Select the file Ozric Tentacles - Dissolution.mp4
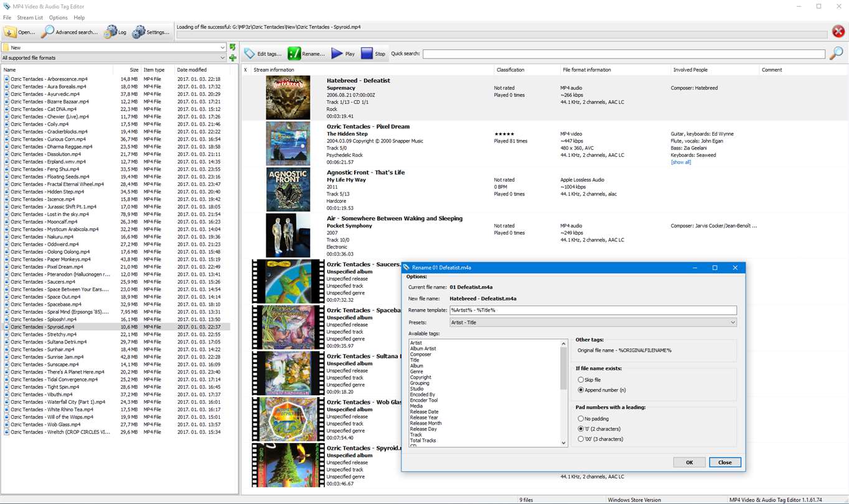The width and height of the screenshot is (849, 504). 116,154
